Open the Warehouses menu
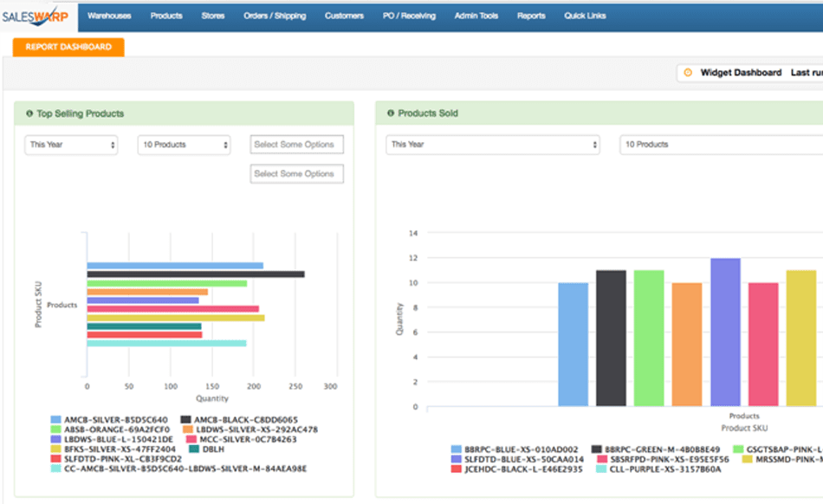 click(109, 16)
